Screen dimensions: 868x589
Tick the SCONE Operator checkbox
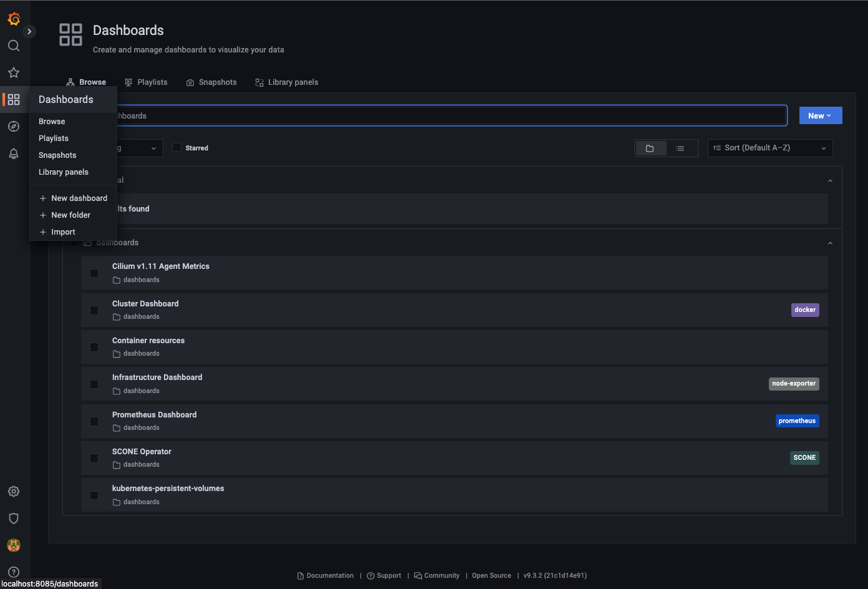94,458
